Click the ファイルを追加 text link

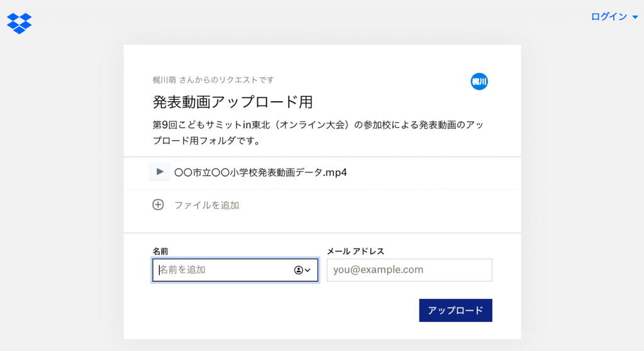[206, 205]
